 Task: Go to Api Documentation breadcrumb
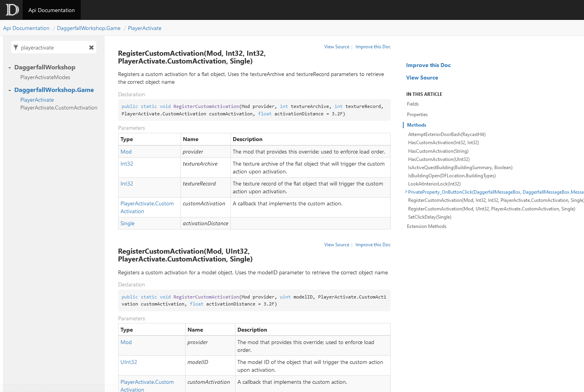(x=26, y=28)
